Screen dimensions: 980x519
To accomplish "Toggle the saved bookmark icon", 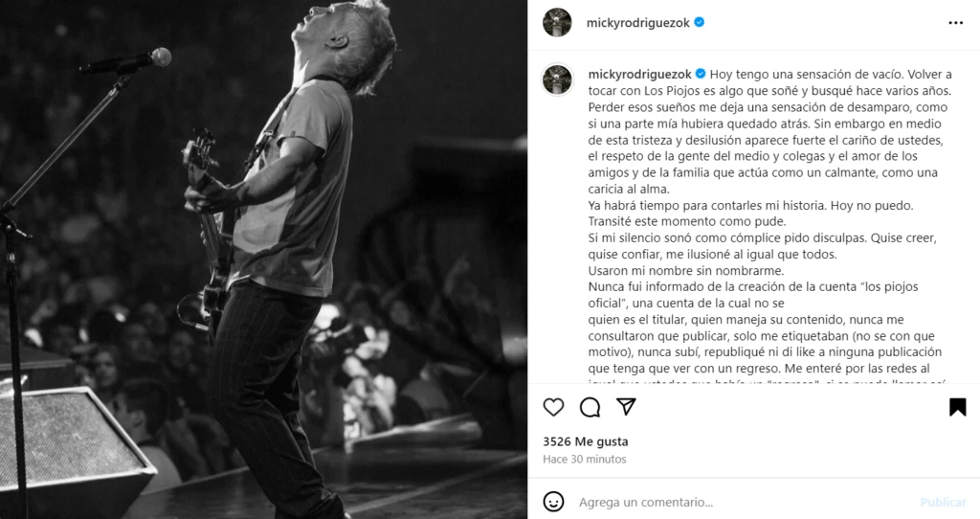I will pyautogui.click(x=957, y=407).
